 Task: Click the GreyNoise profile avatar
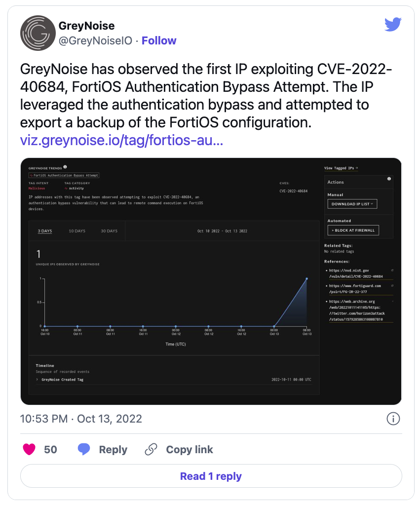37,33
